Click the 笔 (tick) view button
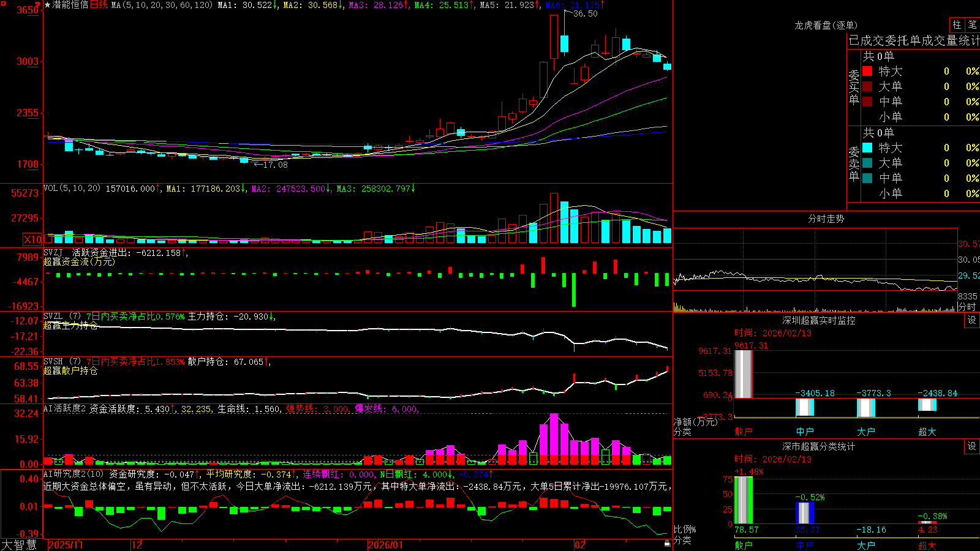The height and width of the screenshot is (551, 980). pyautogui.click(x=973, y=24)
